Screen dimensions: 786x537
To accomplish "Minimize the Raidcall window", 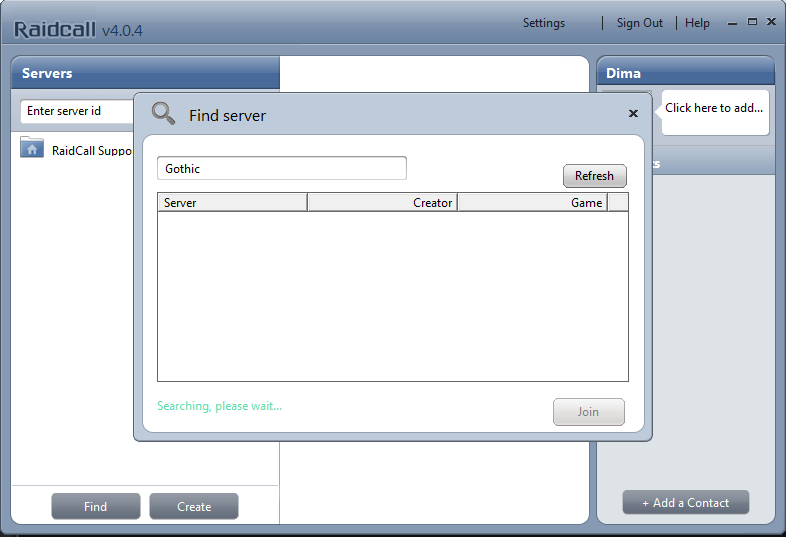I will coord(732,23).
